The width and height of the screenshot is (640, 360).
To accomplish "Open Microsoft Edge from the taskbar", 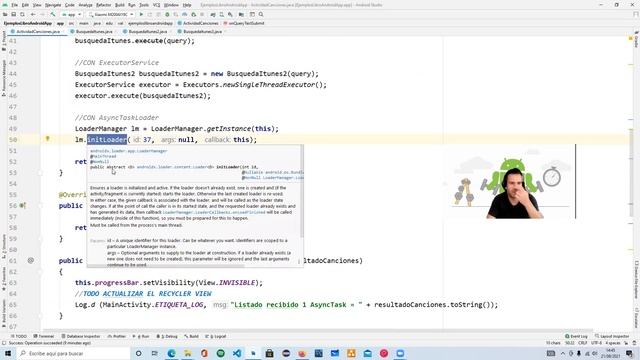I will point(171,353).
